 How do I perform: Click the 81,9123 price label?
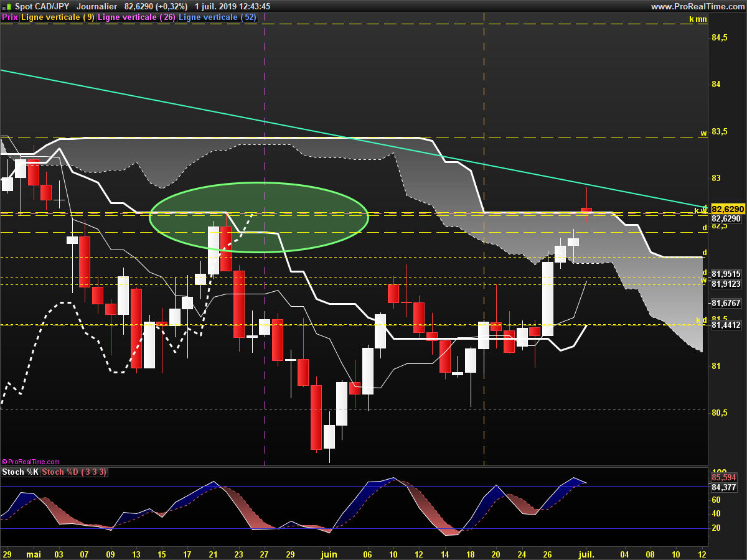(726, 284)
